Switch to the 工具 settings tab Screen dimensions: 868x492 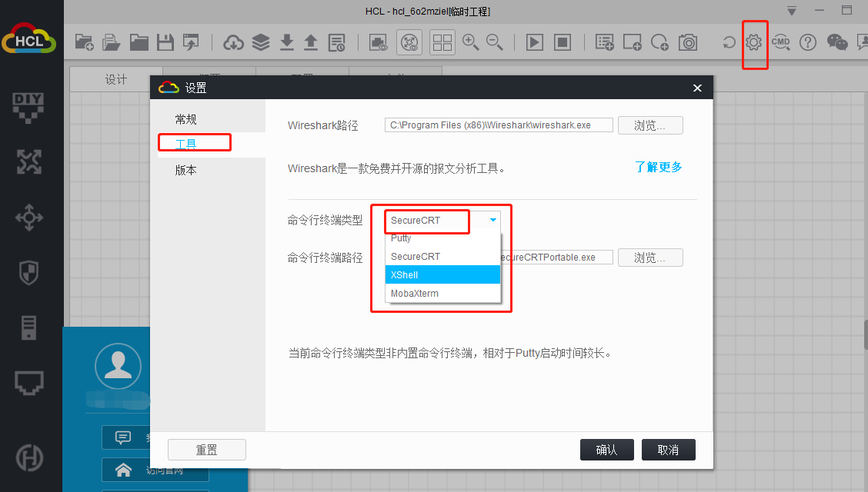186,145
